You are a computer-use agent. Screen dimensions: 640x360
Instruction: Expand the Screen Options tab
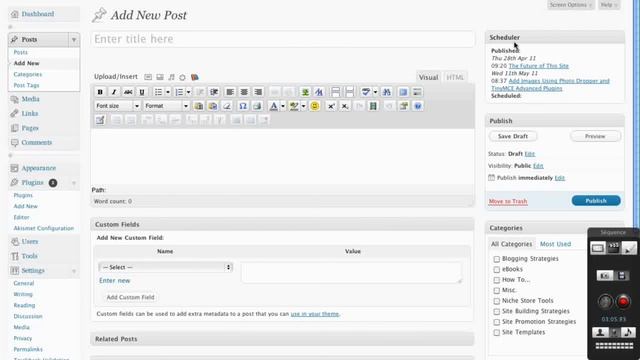click(x=571, y=5)
